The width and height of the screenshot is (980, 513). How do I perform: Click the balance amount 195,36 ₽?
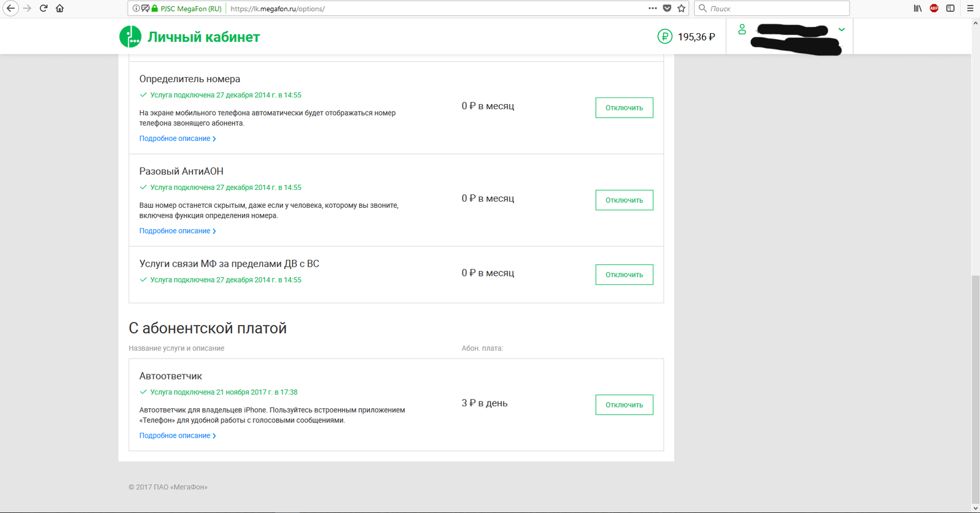(x=696, y=37)
